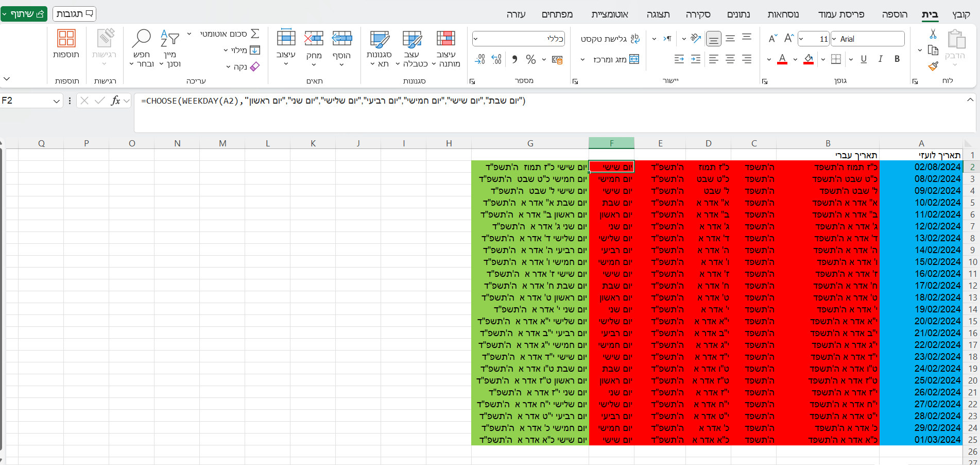This screenshot has width=980, height=465.
Task: Toggle Italic formatting
Action: click(881, 59)
